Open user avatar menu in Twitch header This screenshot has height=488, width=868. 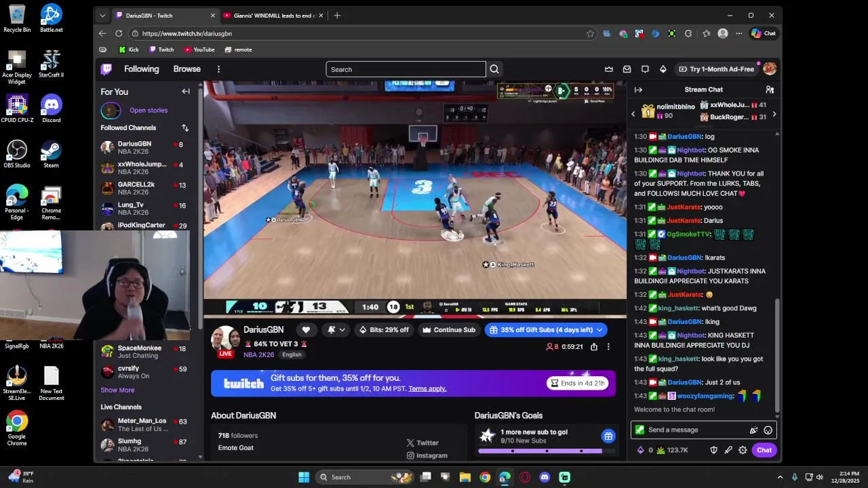pyautogui.click(x=770, y=69)
